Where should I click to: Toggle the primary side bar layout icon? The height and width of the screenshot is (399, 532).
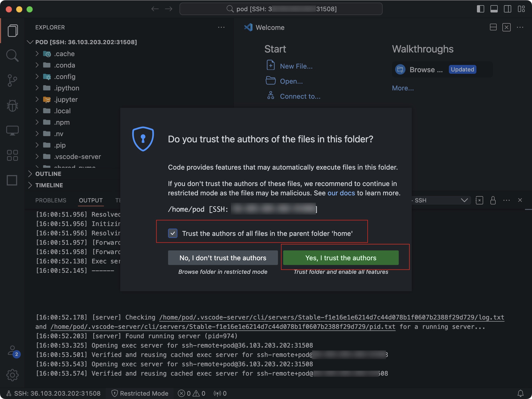(481, 9)
